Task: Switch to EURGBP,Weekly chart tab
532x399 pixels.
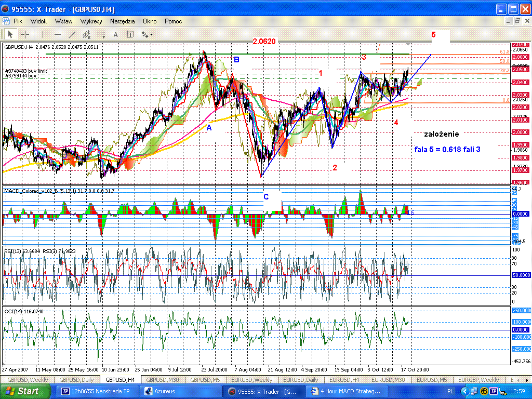Action: [478, 380]
